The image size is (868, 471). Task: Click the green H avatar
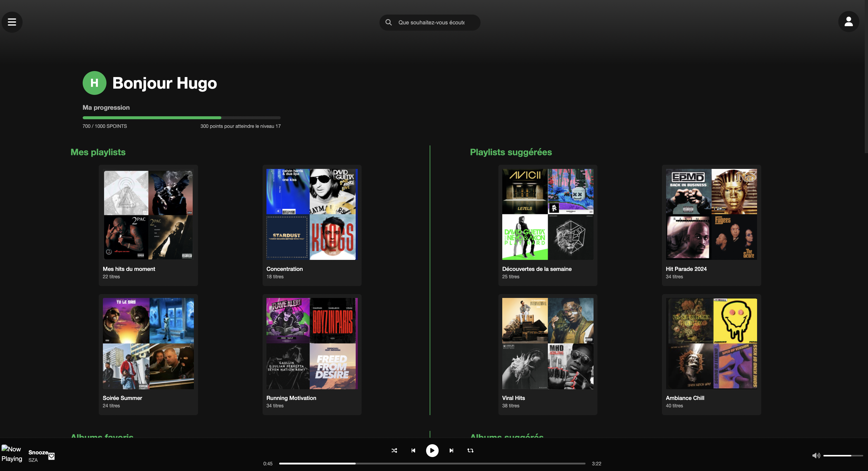click(94, 83)
